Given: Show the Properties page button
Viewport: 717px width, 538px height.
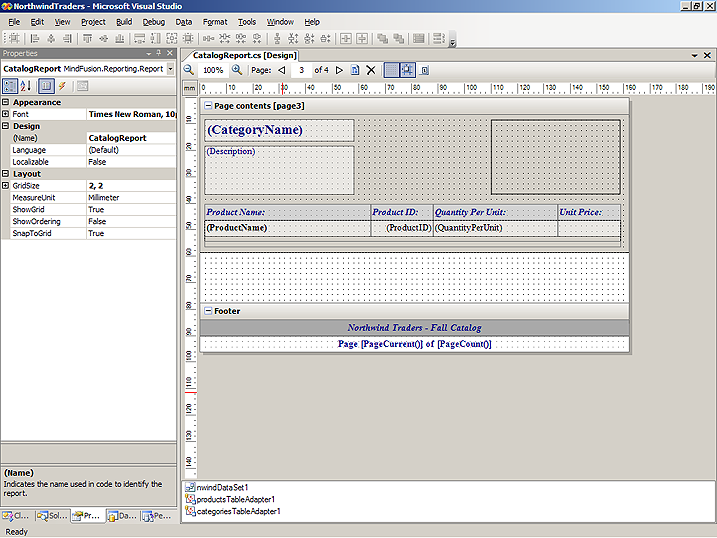Looking at the screenshot, I should tap(46, 86).
